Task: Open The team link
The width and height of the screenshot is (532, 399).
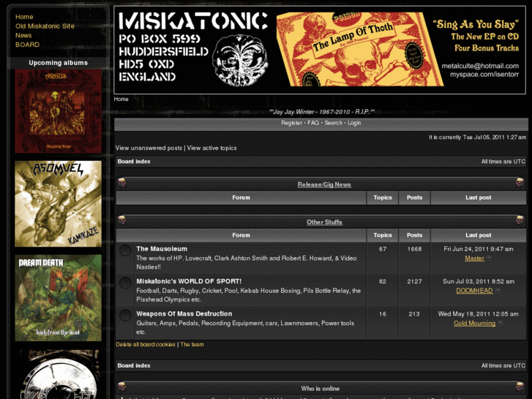Action: tap(192, 344)
